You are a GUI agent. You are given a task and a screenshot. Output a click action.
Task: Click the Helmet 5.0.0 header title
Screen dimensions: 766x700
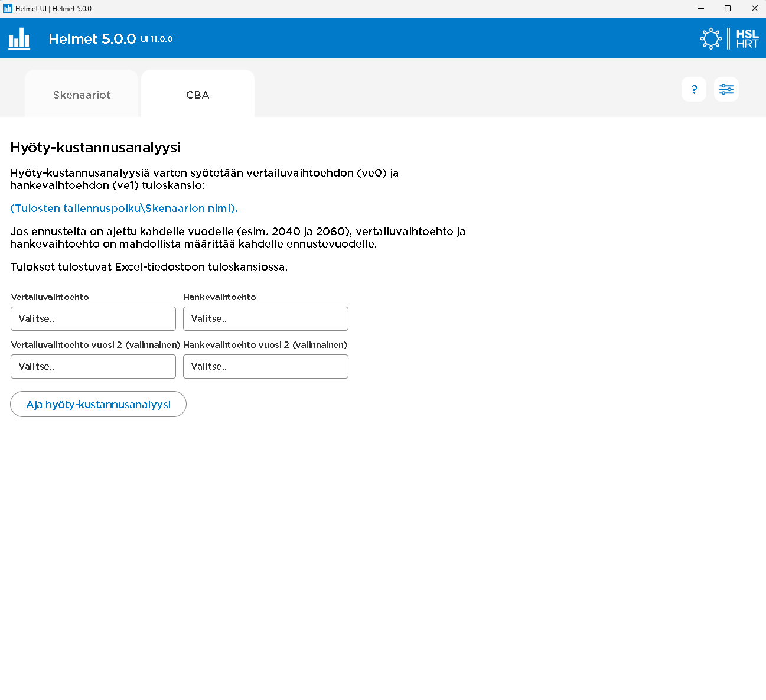(x=92, y=39)
